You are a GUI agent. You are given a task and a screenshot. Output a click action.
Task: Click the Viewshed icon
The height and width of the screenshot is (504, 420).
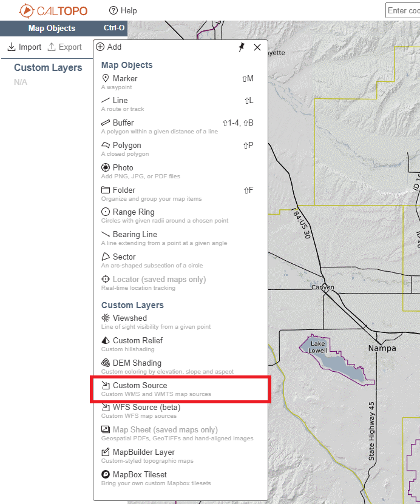point(105,318)
